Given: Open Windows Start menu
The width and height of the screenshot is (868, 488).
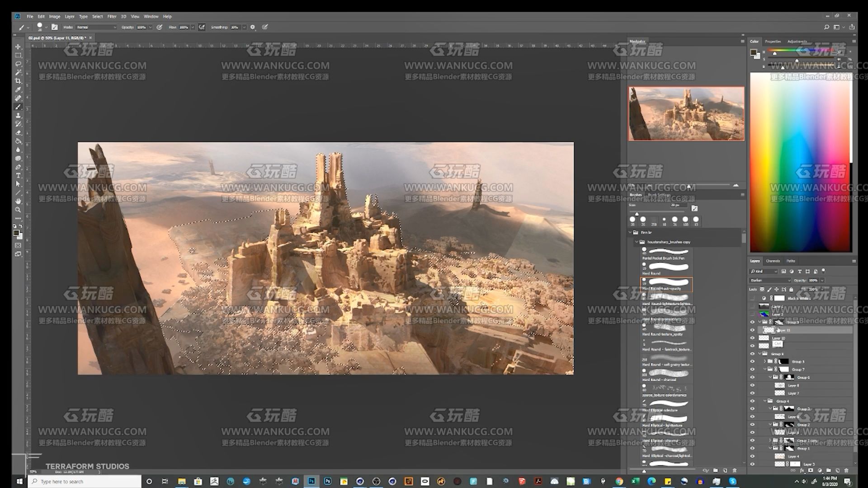Looking at the screenshot, I should tap(19, 481).
